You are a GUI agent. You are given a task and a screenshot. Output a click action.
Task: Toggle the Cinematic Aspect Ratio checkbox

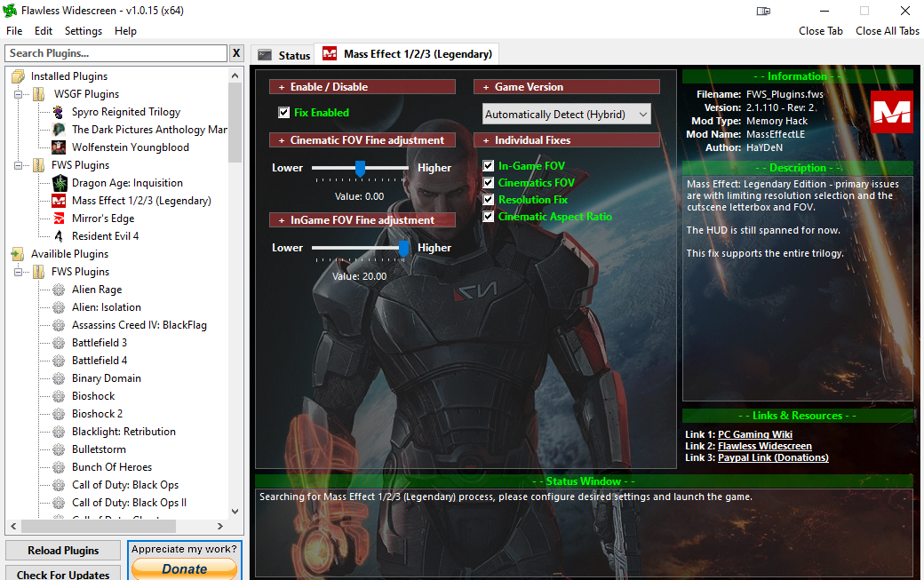click(x=488, y=217)
